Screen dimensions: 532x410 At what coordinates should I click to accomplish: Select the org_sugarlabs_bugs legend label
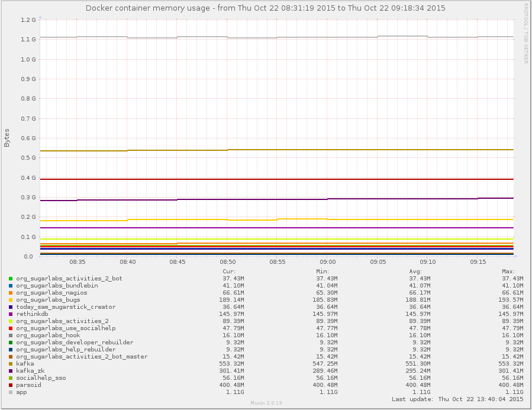(48, 300)
